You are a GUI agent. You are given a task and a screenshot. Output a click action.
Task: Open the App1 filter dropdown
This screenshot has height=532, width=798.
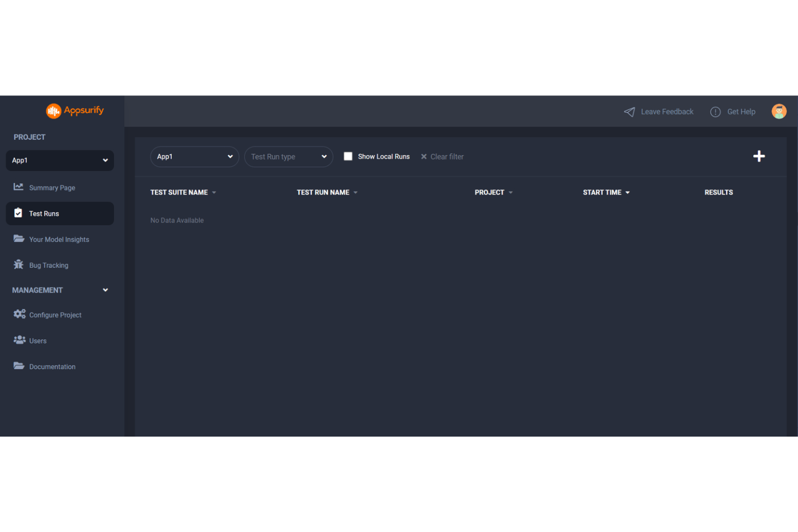click(195, 157)
